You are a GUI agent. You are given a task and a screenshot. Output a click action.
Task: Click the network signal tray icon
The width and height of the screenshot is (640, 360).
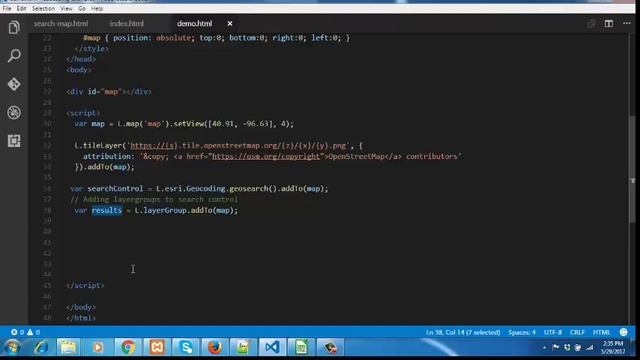590,347
